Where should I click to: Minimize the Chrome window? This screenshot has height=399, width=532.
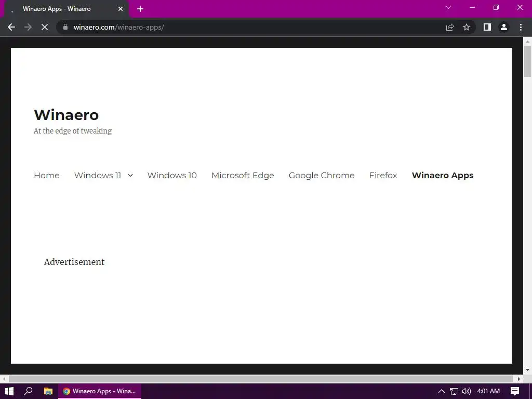click(x=472, y=7)
